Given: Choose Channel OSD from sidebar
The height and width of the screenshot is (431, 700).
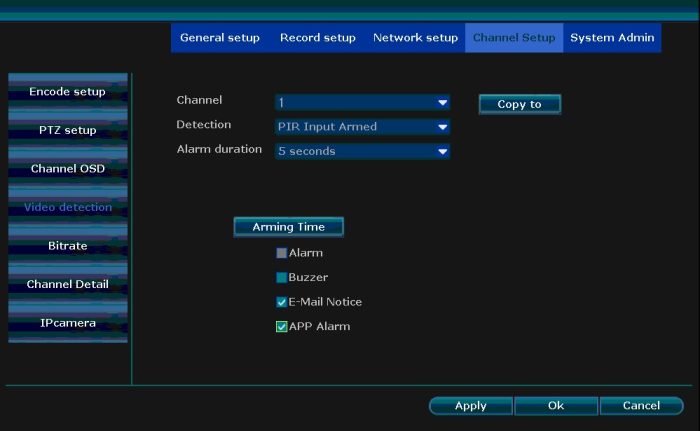Looking at the screenshot, I should 67,169.
